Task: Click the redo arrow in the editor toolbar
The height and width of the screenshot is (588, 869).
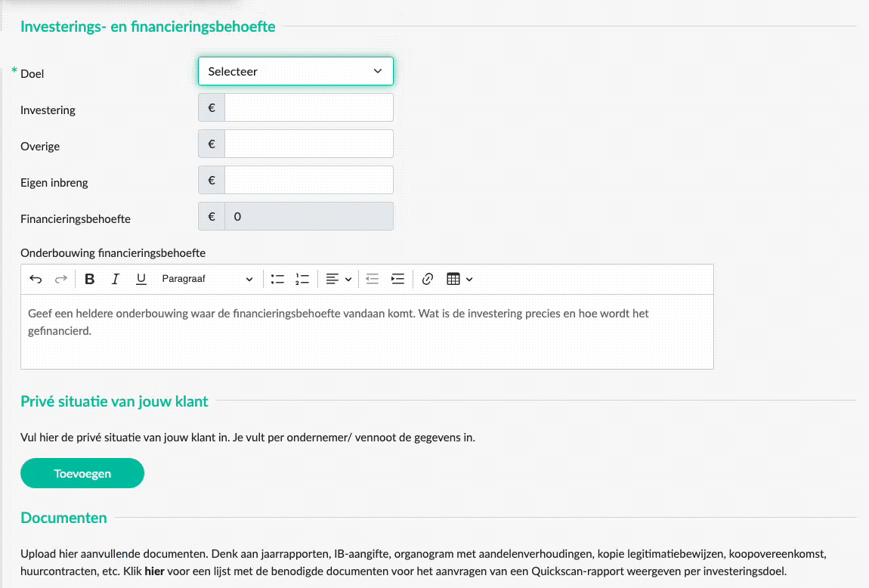Action: point(61,279)
